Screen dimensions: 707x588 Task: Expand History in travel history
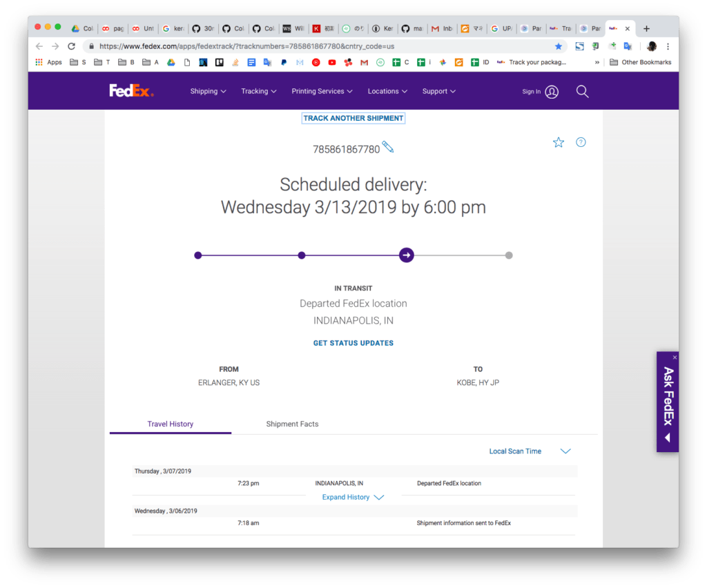coord(353,497)
